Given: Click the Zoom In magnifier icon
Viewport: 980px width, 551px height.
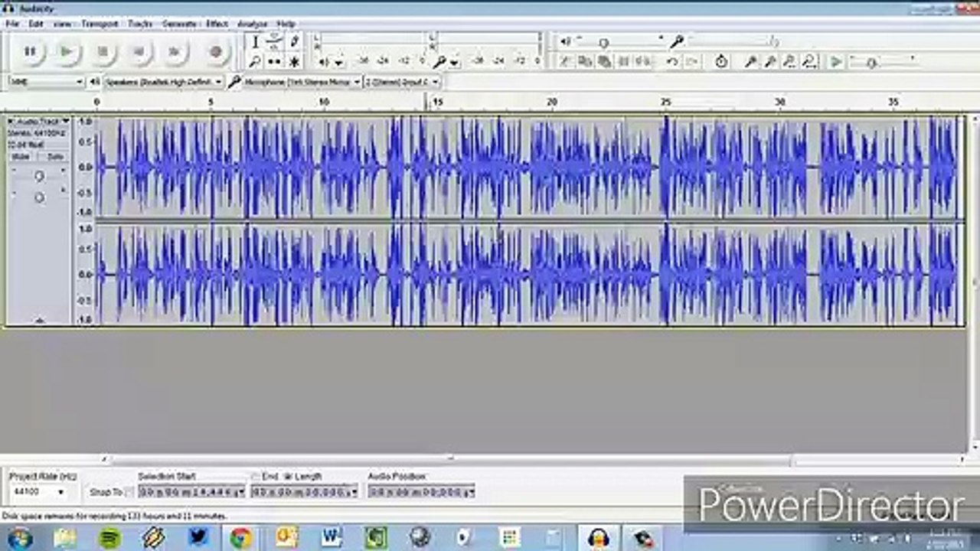Looking at the screenshot, I should (x=751, y=61).
